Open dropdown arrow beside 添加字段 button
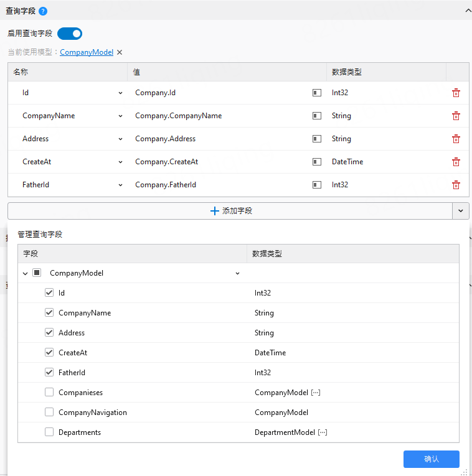Screen dimensions: 472x476 click(x=460, y=211)
